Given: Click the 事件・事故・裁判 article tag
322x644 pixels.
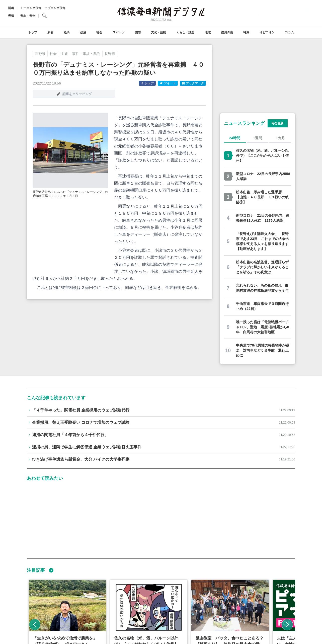Looking at the screenshot, I should [86, 54].
